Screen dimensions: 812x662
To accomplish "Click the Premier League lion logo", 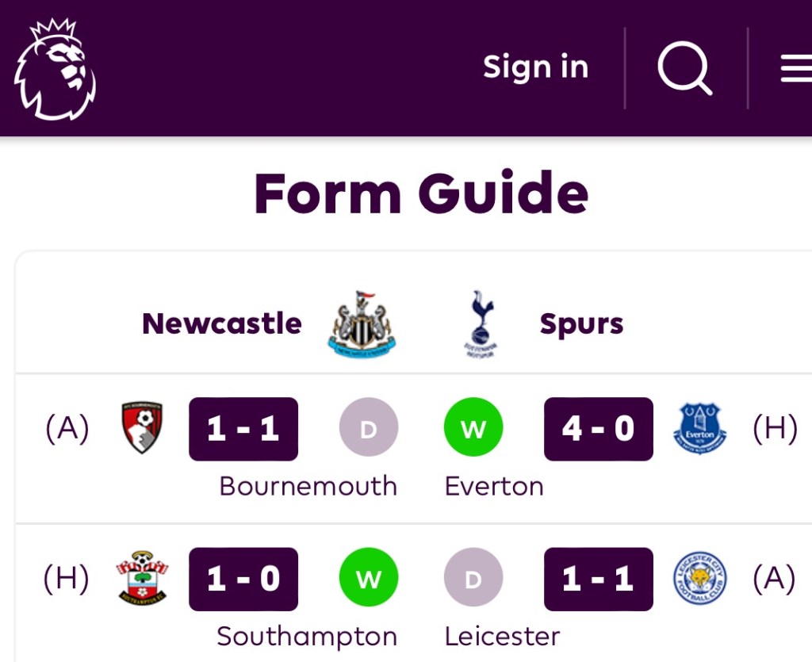I will pyautogui.click(x=55, y=70).
